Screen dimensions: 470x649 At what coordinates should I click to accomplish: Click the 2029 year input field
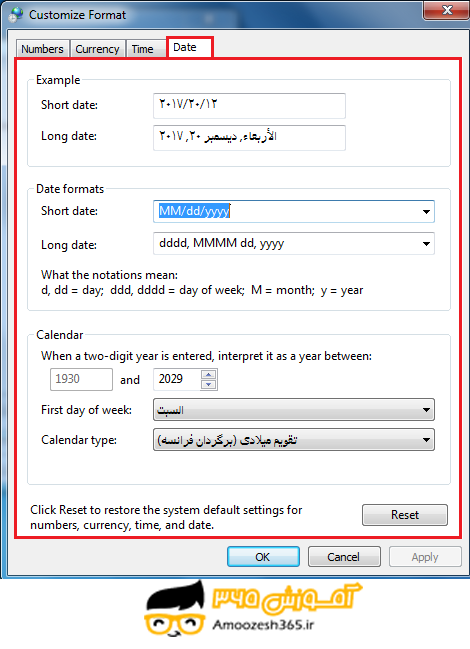click(177, 379)
